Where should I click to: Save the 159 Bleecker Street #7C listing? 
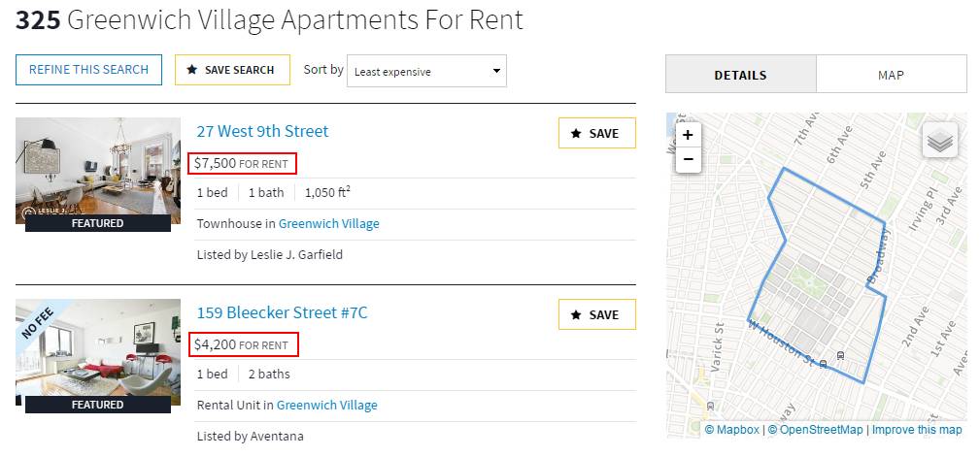tap(596, 315)
